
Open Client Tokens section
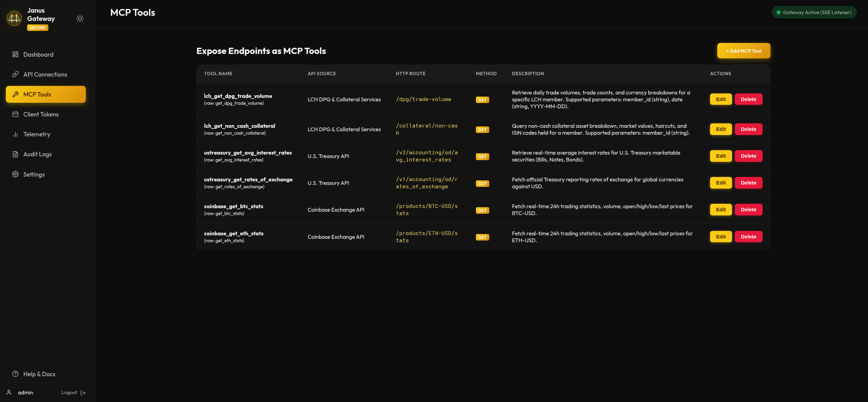pyautogui.click(x=46, y=114)
